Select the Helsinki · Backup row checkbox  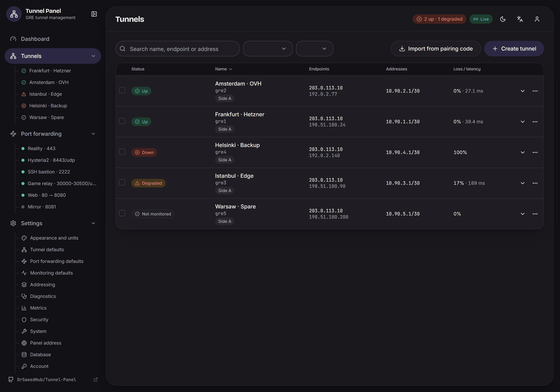[122, 152]
